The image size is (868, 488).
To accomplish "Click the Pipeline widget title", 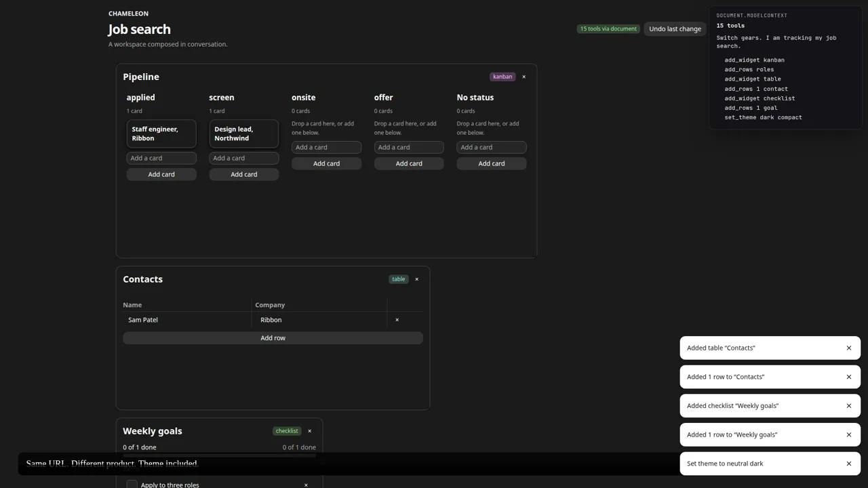I will (x=141, y=77).
